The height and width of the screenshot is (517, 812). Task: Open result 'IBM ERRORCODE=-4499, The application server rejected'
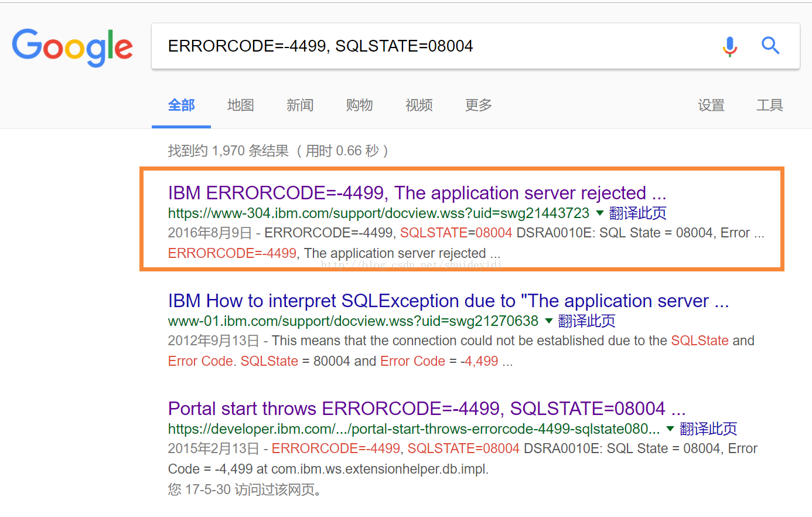tap(417, 193)
